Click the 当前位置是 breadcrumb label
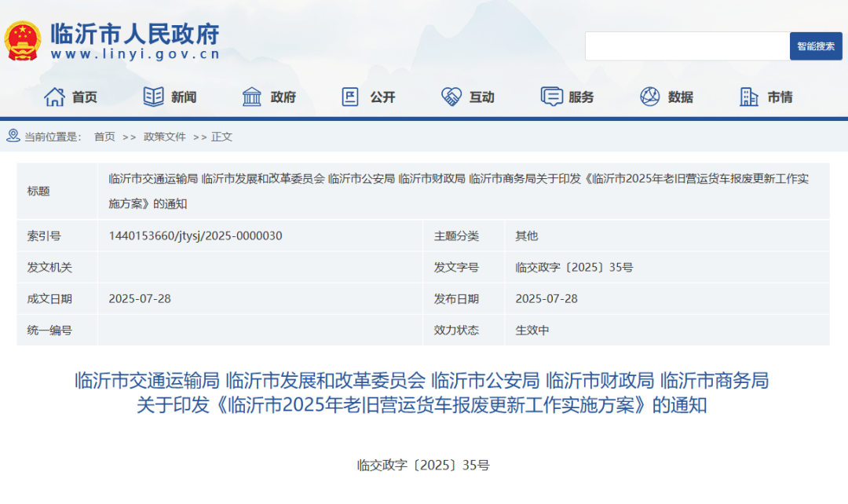848x504 pixels. coord(53,137)
